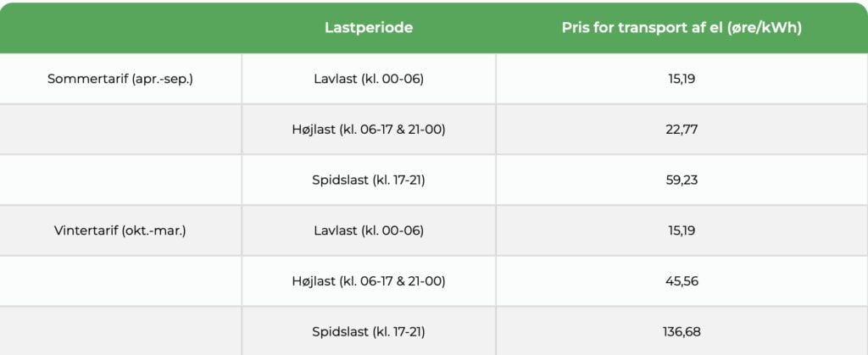The width and height of the screenshot is (868, 355).
Task: Click the empty cell left of summer Højlast
Action: pos(120,130)
